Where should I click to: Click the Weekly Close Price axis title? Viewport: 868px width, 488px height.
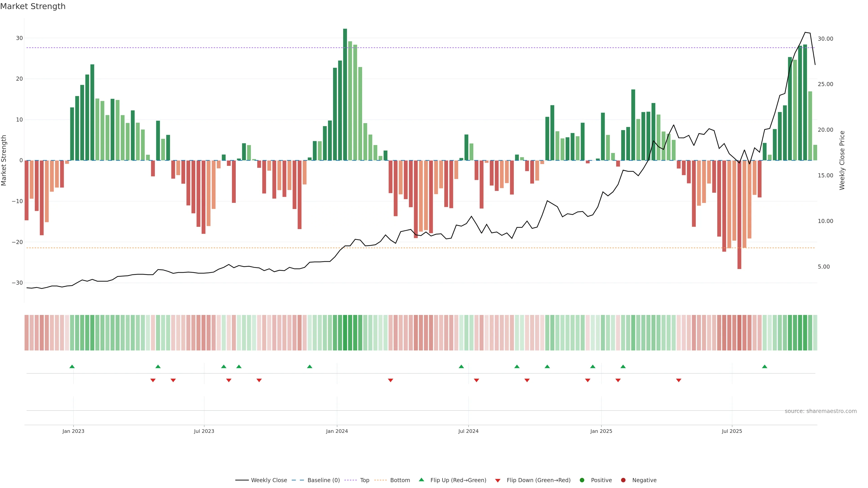(x=842, y=160)
